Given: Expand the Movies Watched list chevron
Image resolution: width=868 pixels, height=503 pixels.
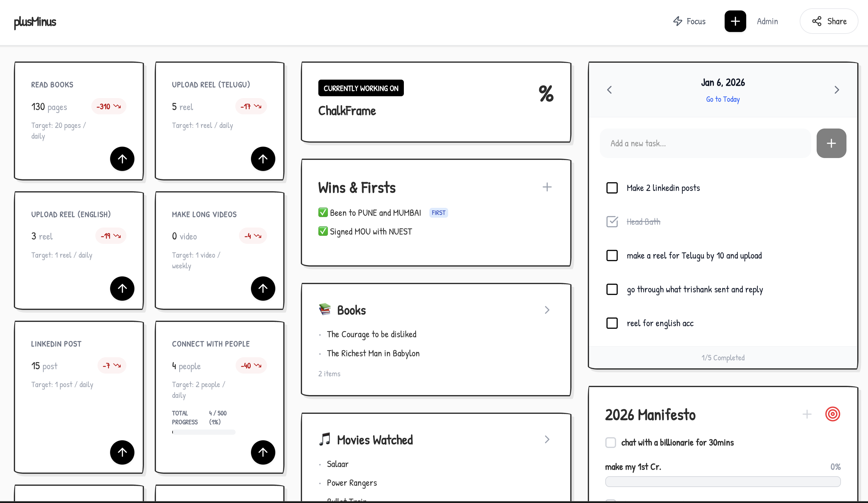Looking at the screenshot, I should (x=547, y=439).
